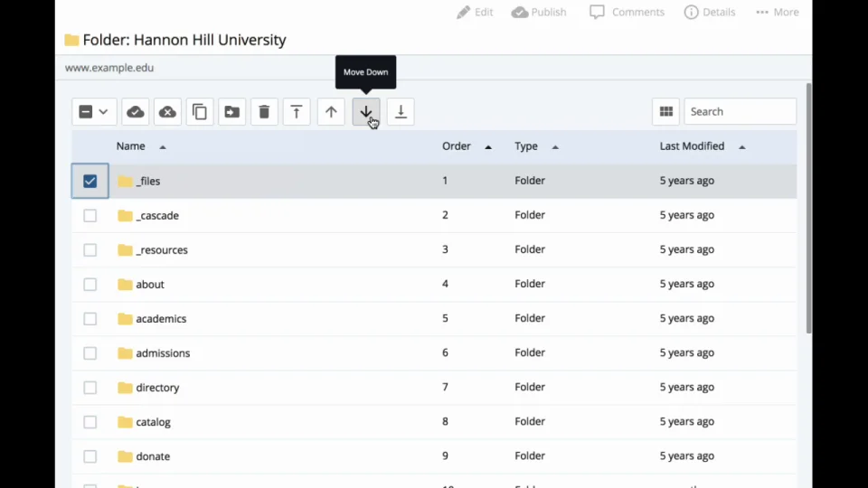Image resolution: width=868 pixels, height=488 pixels.
Task: Click the Move Up arrow icon
Action: pos(331,112)
